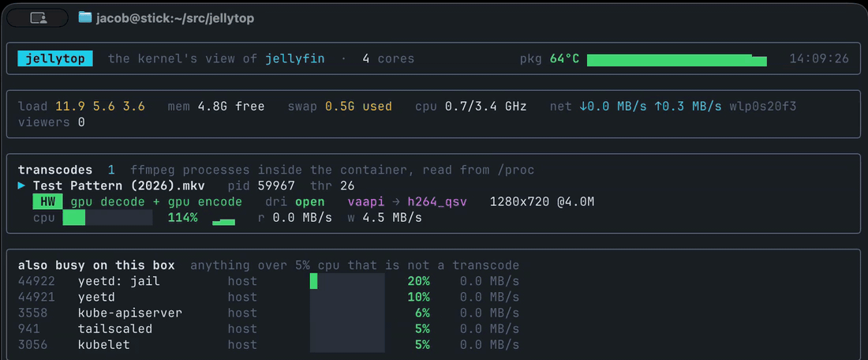Select the kube-apiserver process name

[x=130, y=313]
